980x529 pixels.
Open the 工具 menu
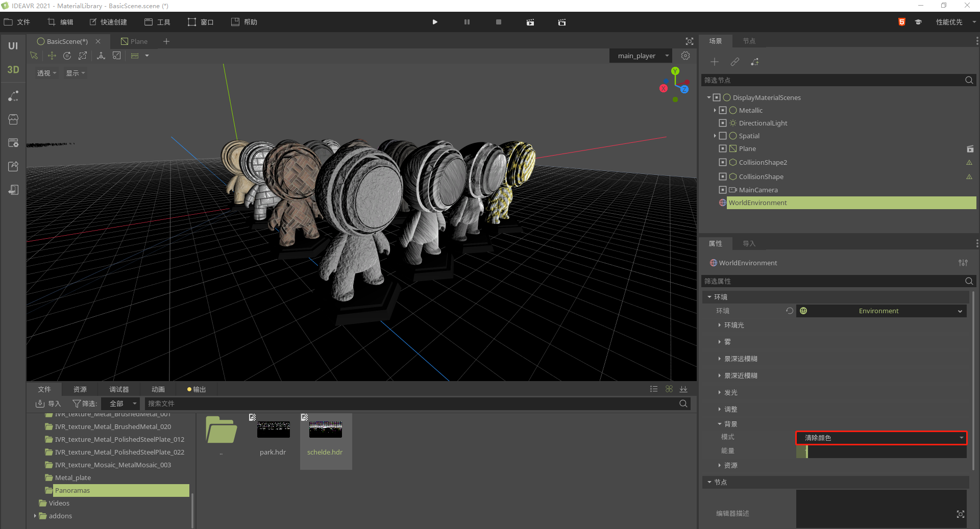157,22
